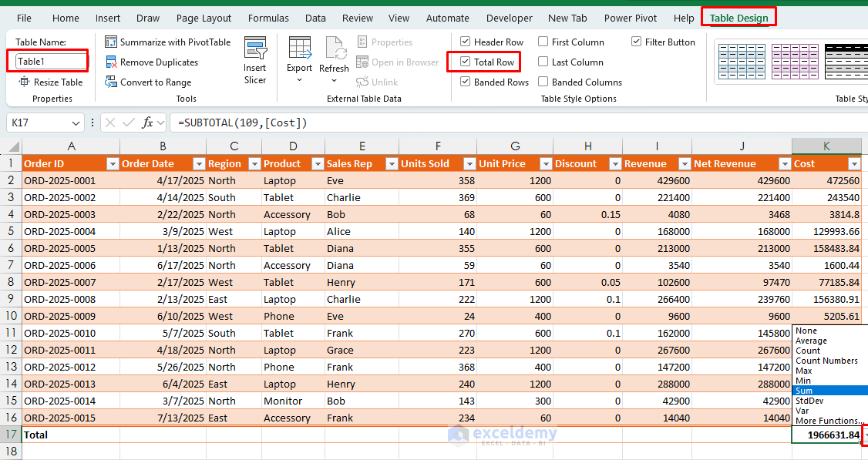Uncheck the Header Row checkbox
The width and height of the screenshot is (868, 460).
coord(466,42)
